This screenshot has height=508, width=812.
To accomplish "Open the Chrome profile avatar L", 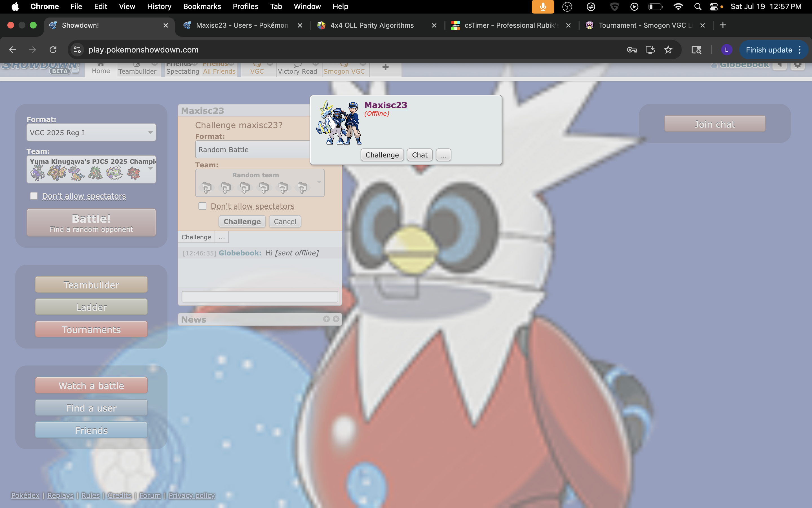I will pos(727,50).
